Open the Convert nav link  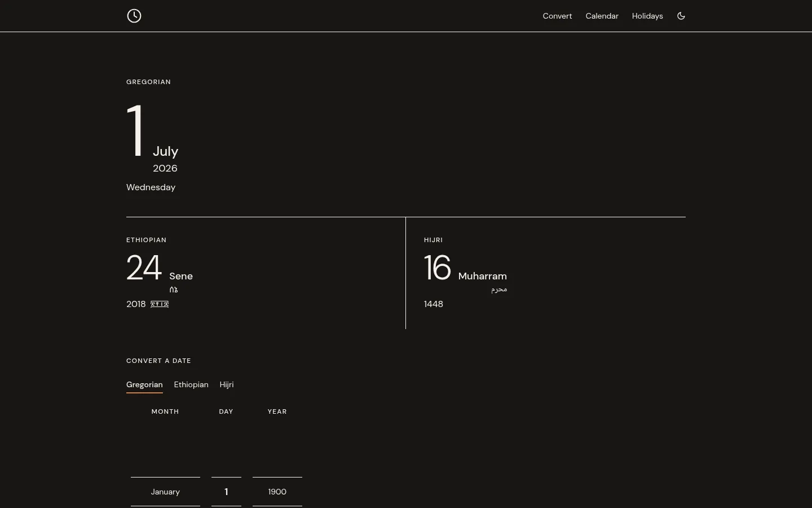coord(557,16)
